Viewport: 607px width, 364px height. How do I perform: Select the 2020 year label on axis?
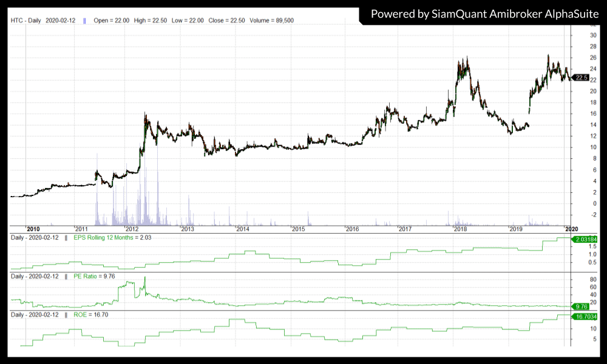[x=571, y=229]
